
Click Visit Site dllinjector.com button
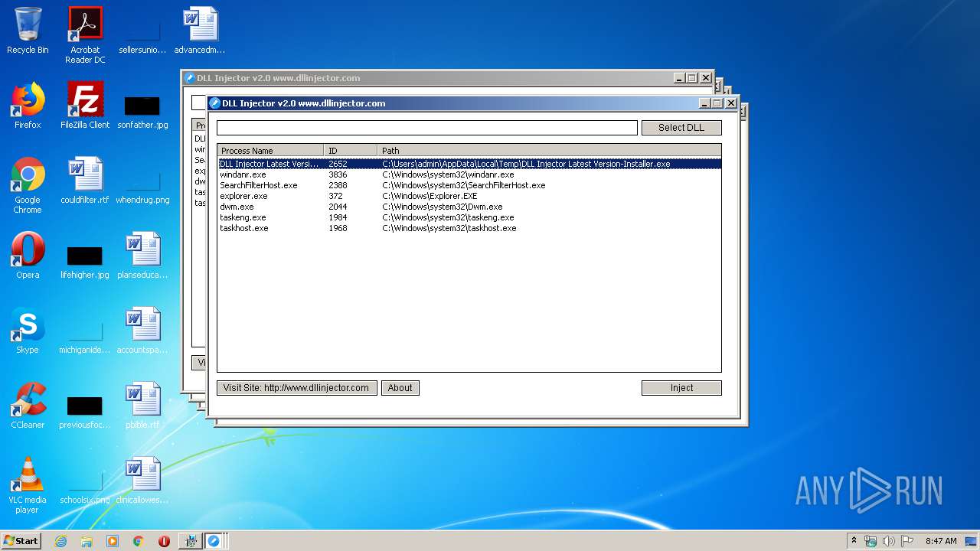(x=297, y=388)
